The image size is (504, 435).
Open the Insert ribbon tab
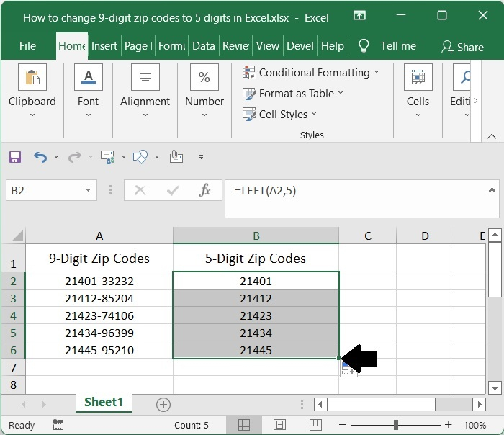click(104, 46)
